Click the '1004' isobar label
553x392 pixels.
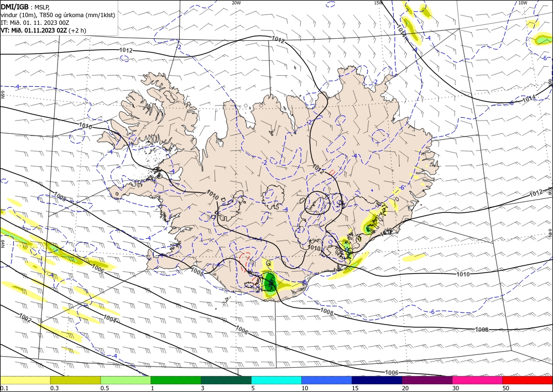[109, 318]
